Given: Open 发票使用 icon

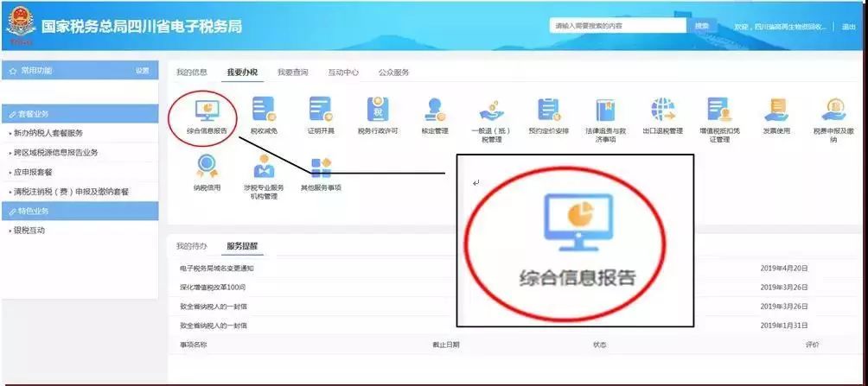Looking at the screenshot, I should coord(776,111).
